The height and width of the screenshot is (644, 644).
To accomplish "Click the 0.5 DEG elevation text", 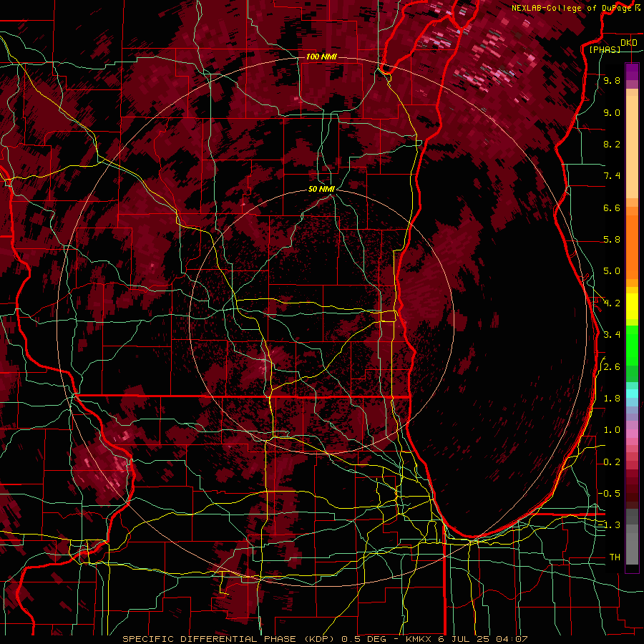I will (x=364, y=639).
